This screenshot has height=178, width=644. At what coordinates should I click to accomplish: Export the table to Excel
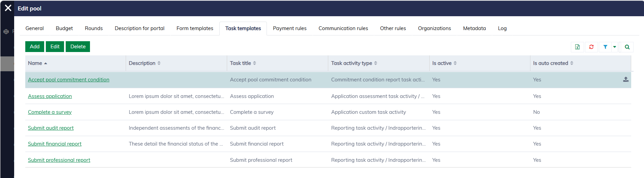577,47
